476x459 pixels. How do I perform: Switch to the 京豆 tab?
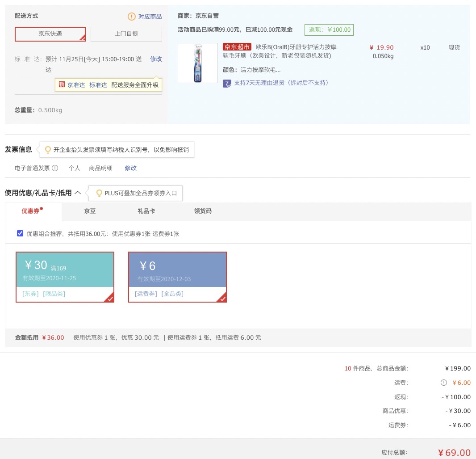tap(90, 211)
